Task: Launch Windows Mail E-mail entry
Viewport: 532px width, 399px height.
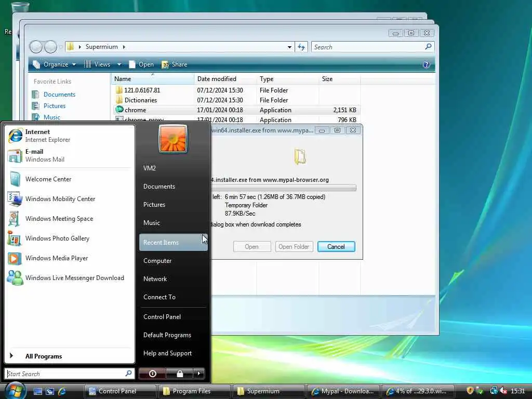Action: [x=70, y=155]
